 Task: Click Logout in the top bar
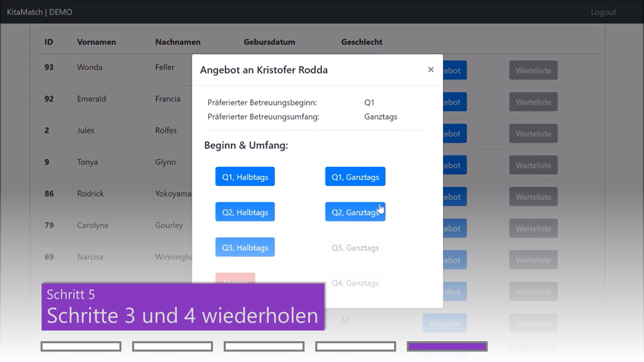click(x=603, y=12)
